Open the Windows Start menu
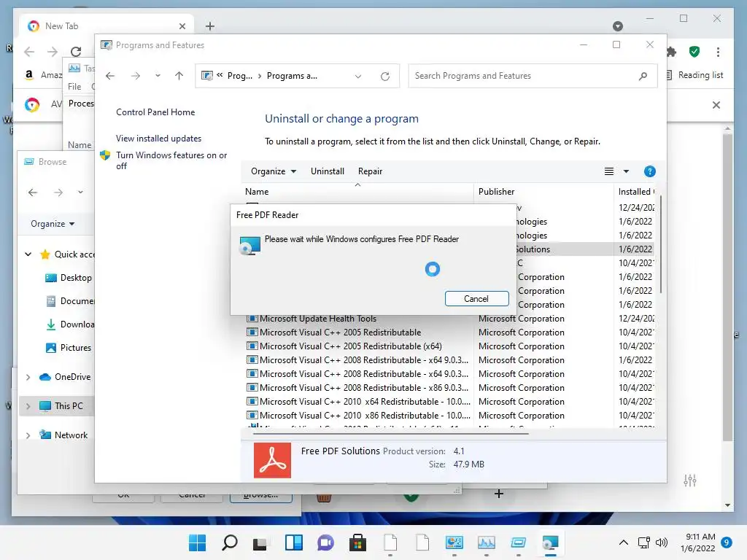 pos(197,542)
